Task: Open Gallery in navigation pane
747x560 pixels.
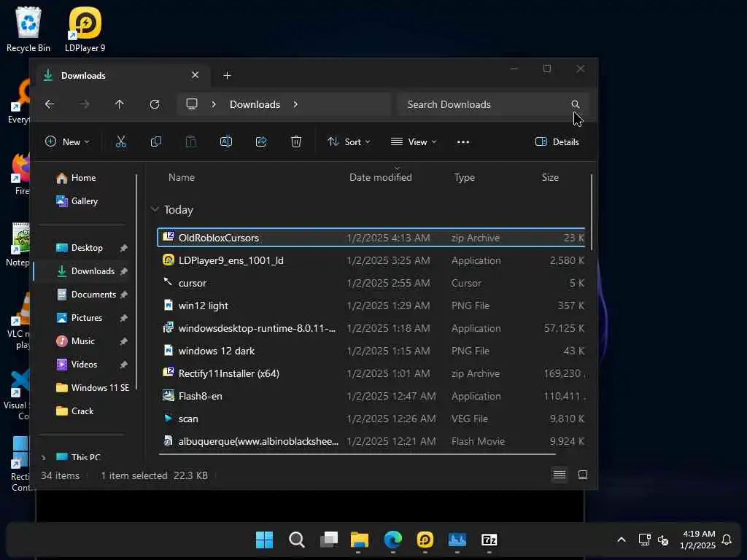Action: click(77, 201)
